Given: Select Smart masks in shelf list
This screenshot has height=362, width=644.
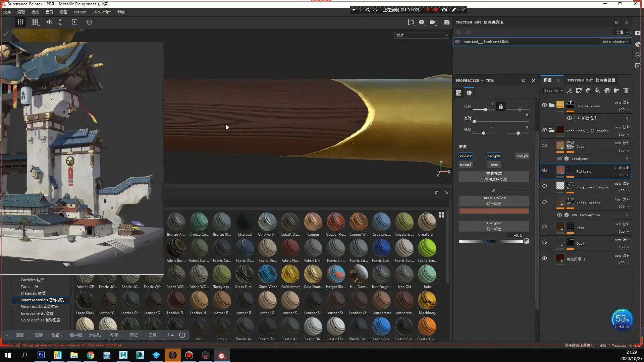Looking at the screenshot, I should [39, 307].
